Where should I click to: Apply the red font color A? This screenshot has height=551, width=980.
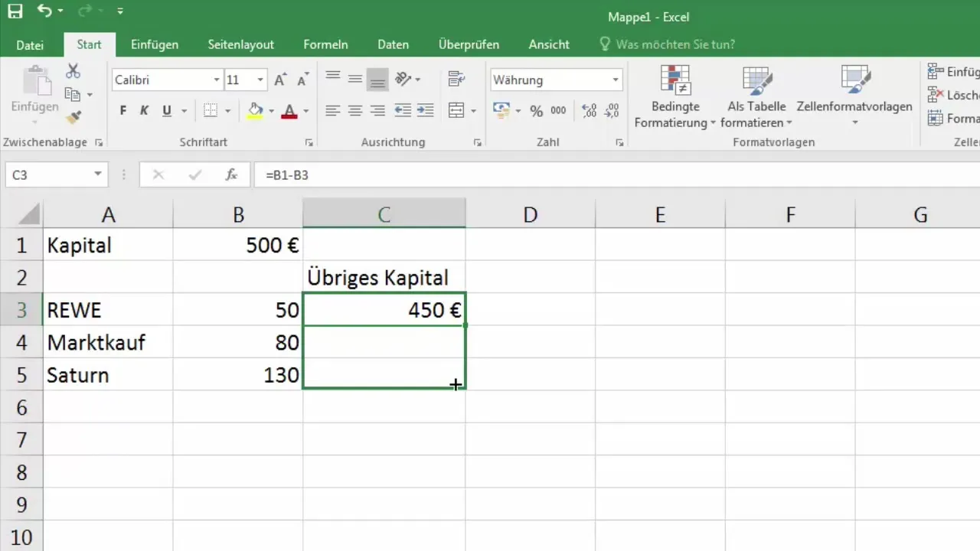tap(289, 111)
